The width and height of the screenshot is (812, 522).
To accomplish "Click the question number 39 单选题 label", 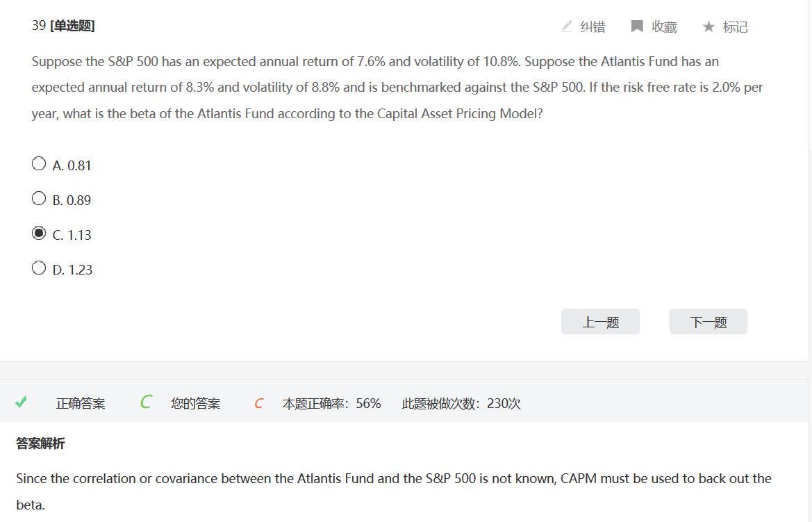I will coord(63,26).
